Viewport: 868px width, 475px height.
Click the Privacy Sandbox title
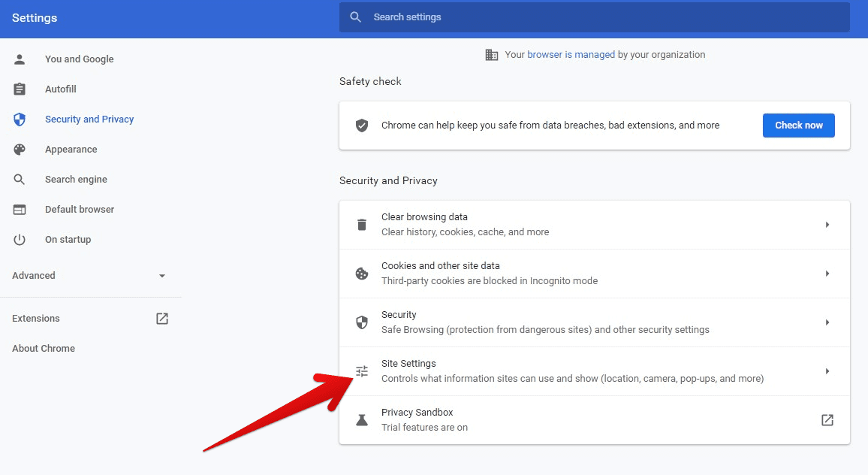[417, 413]
